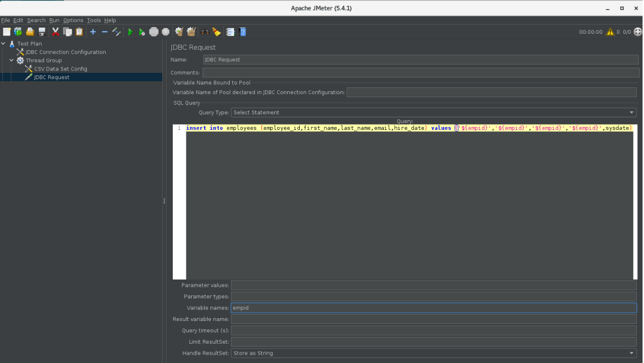Click the Help question mark icon
Viewport: 644px width, 363px height.
pos(242,32)
